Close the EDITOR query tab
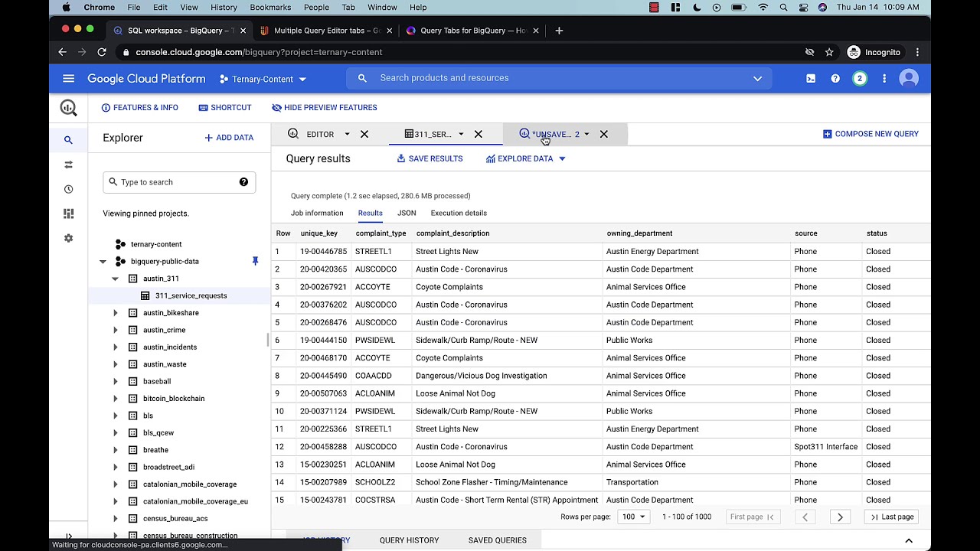The width and height of the screenshot is (980, 551). point(364,134)
